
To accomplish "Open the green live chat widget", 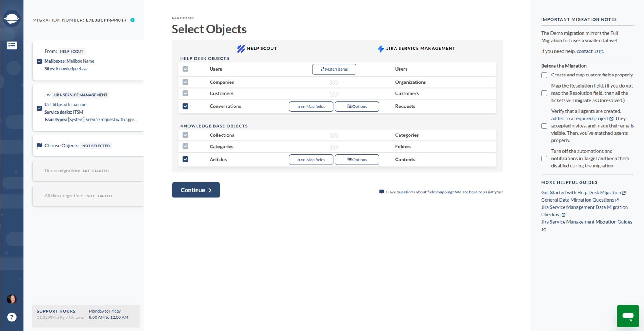I will pos(627,316).
